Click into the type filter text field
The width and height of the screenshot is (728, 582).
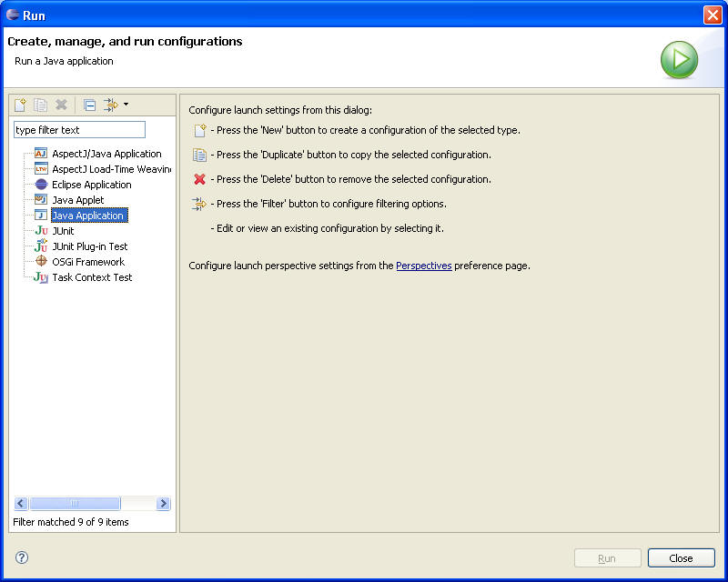79,130
